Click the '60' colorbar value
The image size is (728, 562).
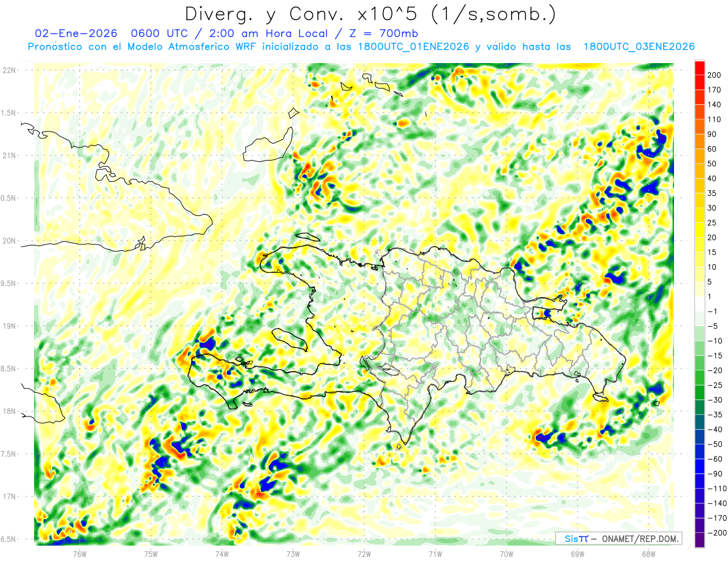712,149
